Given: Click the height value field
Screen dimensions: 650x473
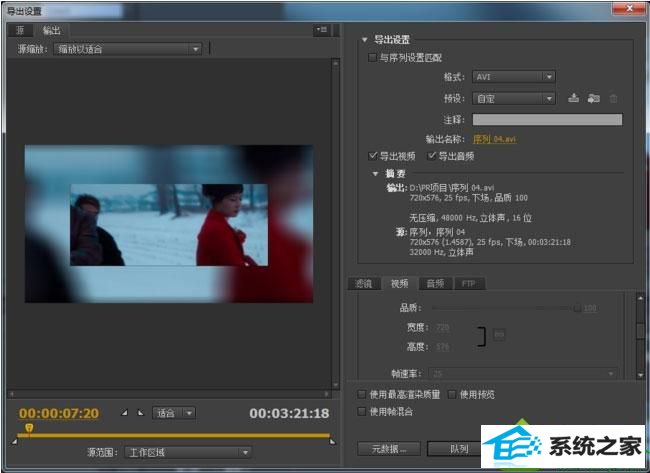Looking at the screenshot, I should (443, 347).
